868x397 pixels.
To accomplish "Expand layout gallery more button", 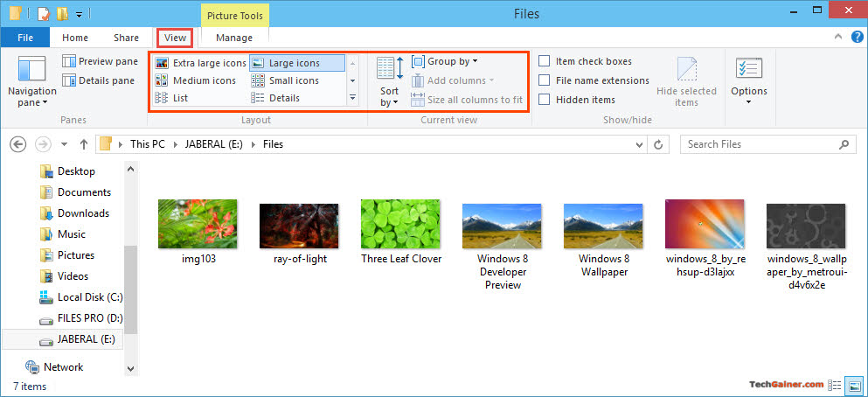I will click(352, 98).
